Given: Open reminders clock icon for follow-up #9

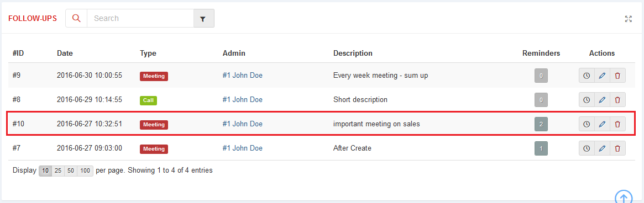Looking at the screenshot, I should pyautogui.click(x=587, y=76).
